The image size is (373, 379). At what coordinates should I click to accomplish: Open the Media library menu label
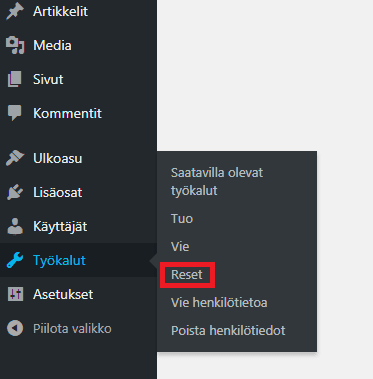52,45
